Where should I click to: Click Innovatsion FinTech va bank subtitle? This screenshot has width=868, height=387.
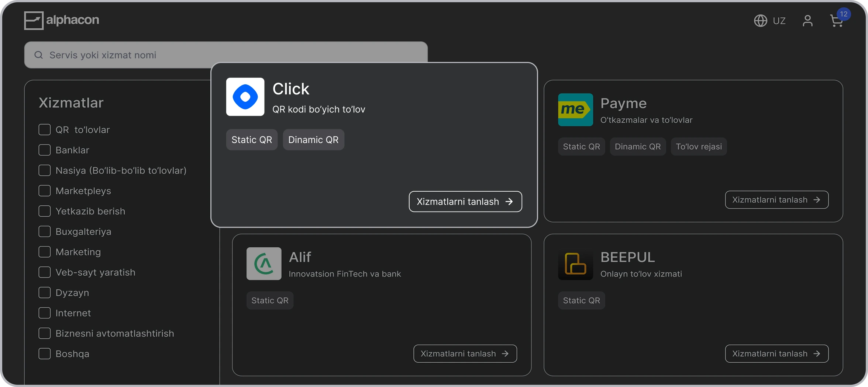(x=345, y=274)
